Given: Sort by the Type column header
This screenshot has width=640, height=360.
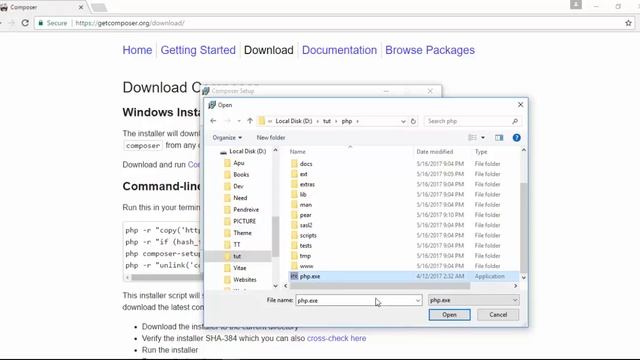Looking at the screenshot, I should (x=481, y=151).
